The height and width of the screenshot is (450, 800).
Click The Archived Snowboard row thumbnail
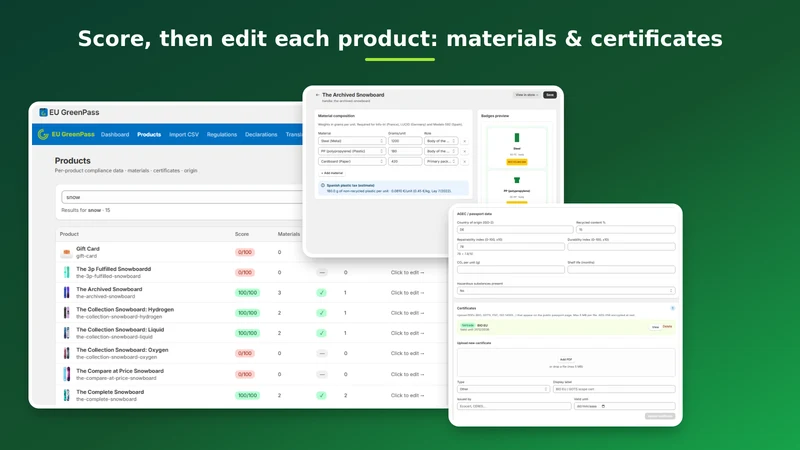point(66,292)
